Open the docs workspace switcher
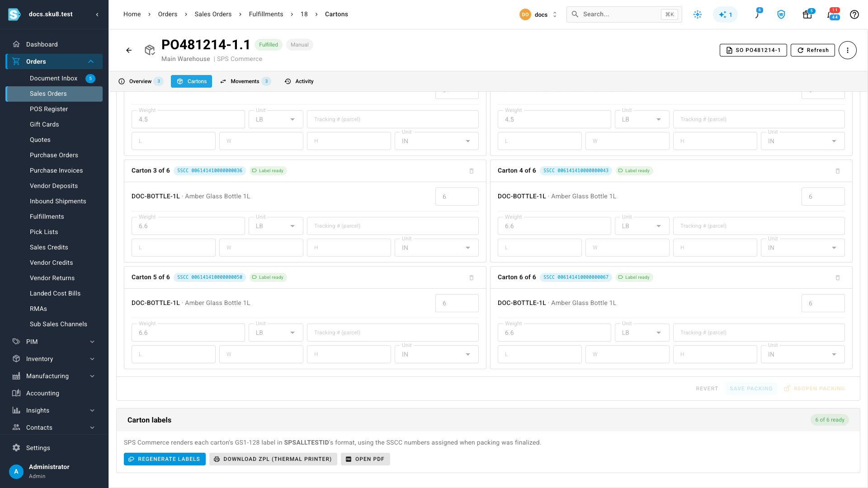868x488 pixels. [x=539, y=14]
